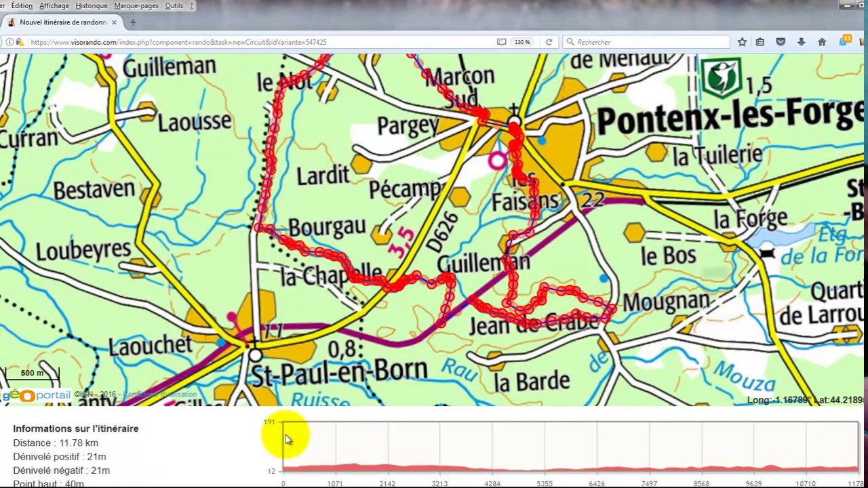Go to the home page

click(822, 42)
